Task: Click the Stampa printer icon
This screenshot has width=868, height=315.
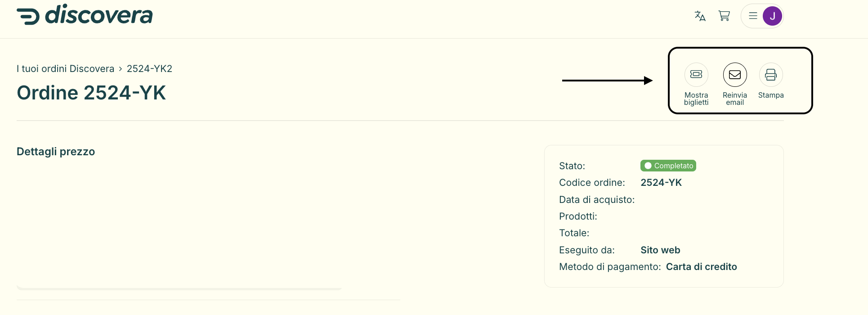Action: (x=771, y=74)
